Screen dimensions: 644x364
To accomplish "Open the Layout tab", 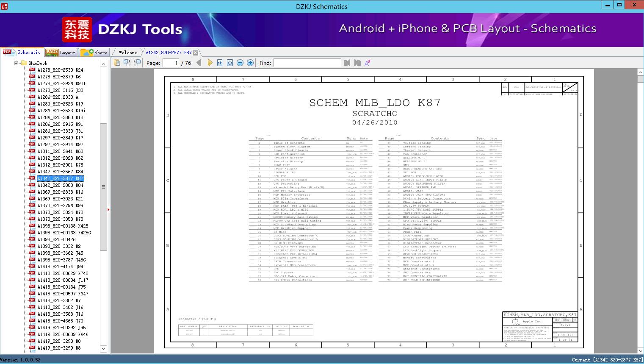I will 61,53.
